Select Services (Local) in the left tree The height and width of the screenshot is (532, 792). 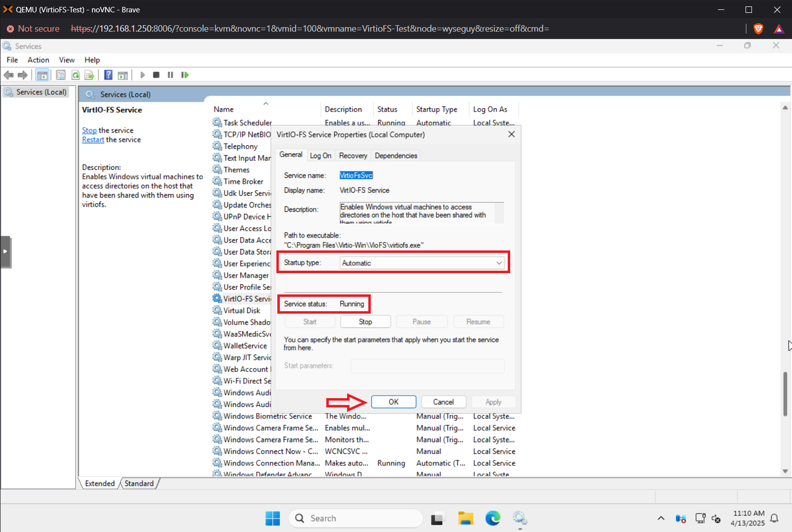(x=36, y=92)
